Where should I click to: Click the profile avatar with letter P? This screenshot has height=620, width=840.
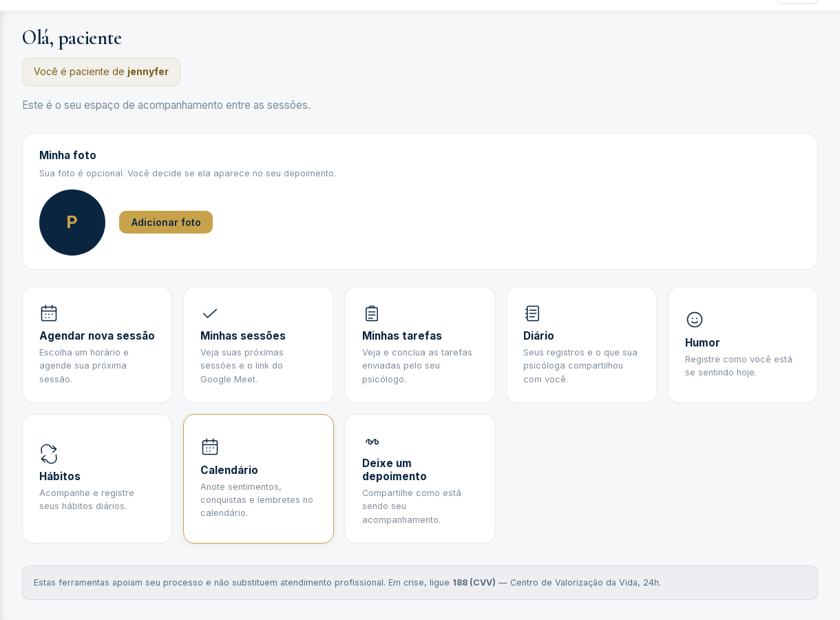tap(72, 223)
